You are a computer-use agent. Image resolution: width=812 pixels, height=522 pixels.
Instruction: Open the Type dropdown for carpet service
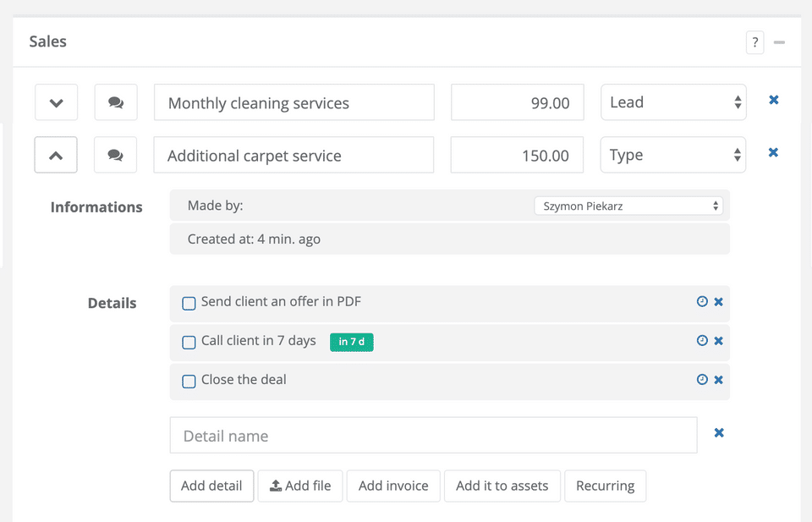point(673,155)
